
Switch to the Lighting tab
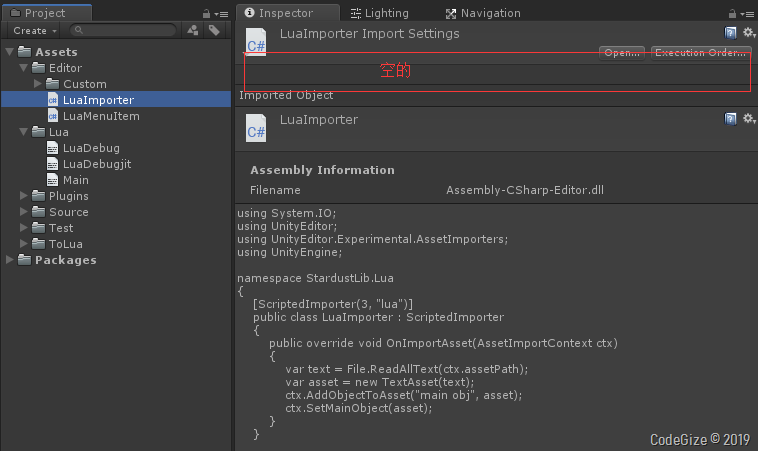pyautogui.click(x=380, y=13)
